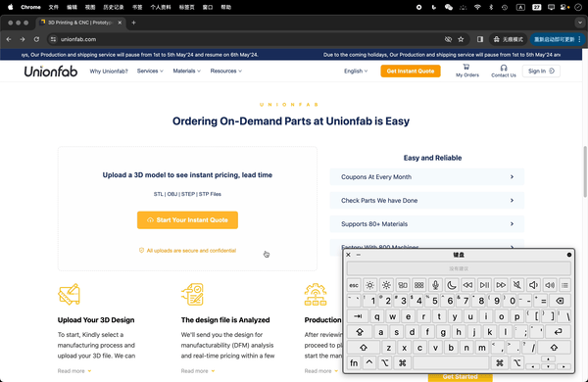Open Chrome tab list dropdown arrow
Viewport: 588px width, 382px height.
[580, 23]
